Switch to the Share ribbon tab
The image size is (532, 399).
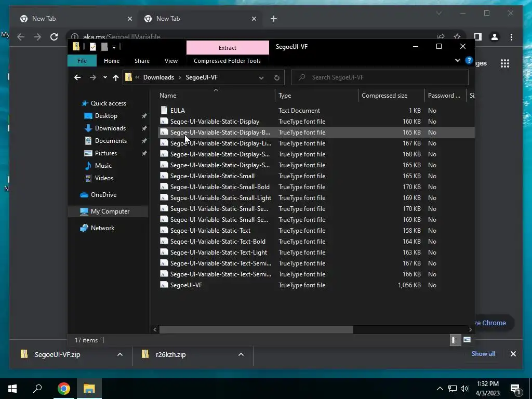[x=142, y=61]
